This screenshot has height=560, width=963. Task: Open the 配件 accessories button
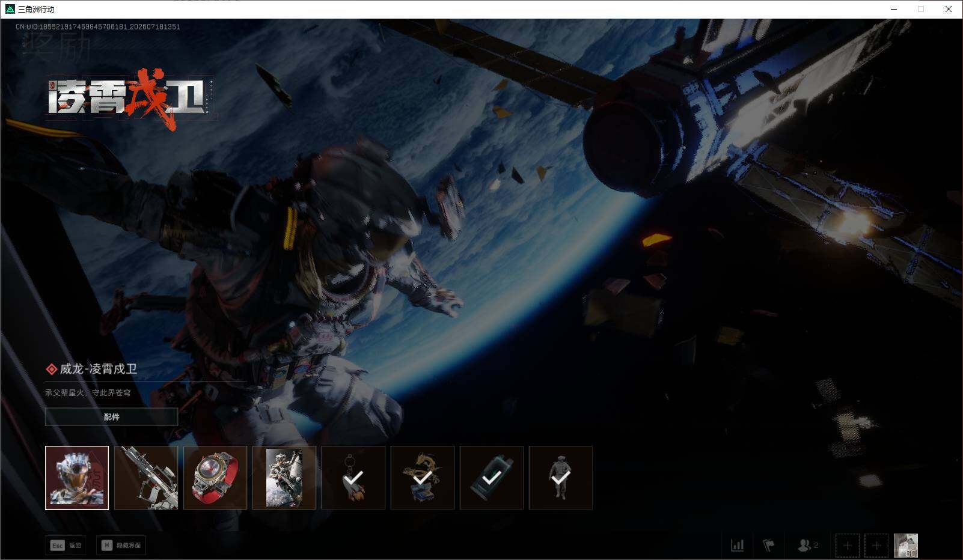tap(112, 416)
